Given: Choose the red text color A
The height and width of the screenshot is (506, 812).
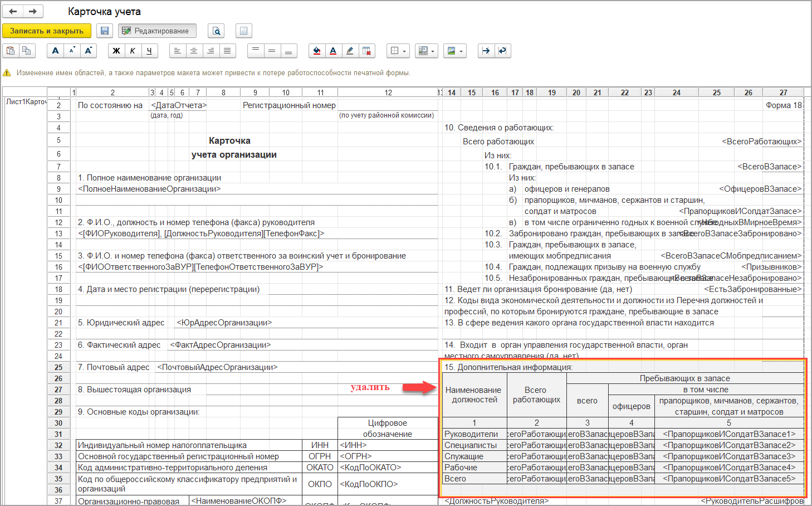Looking at the screenshot, I should pyautogui.click(x=333, y=51).
